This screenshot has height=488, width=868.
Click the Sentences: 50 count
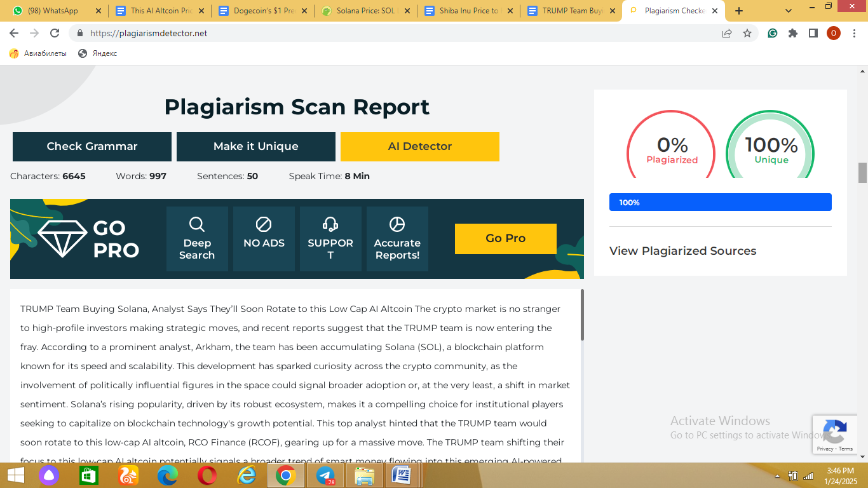tap(227, 176)
